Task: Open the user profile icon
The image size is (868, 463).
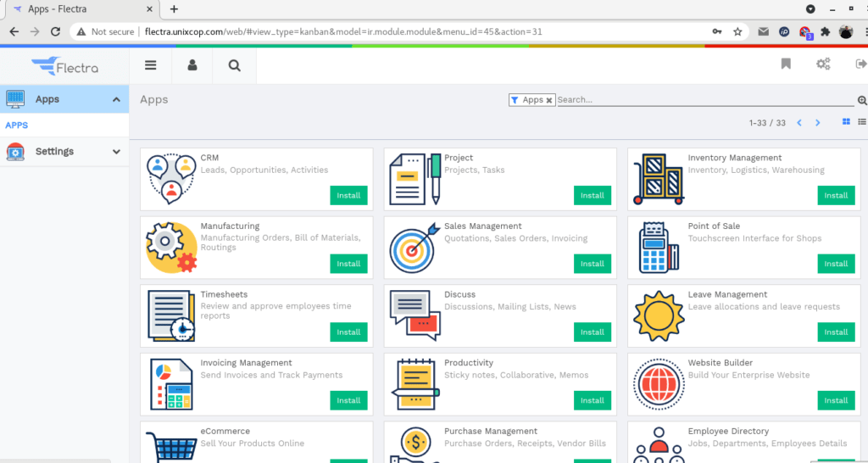Action: coord(192,65)
